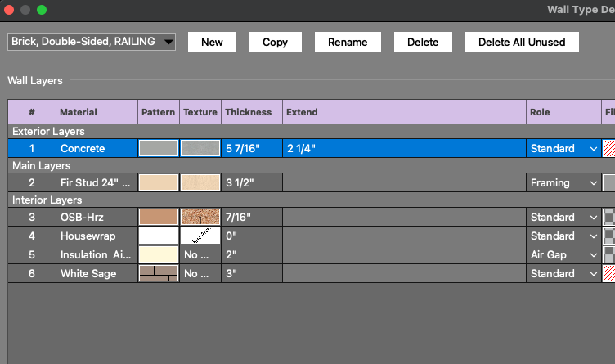
Task: Click the Copy button
Action: (x=276, y=42)
